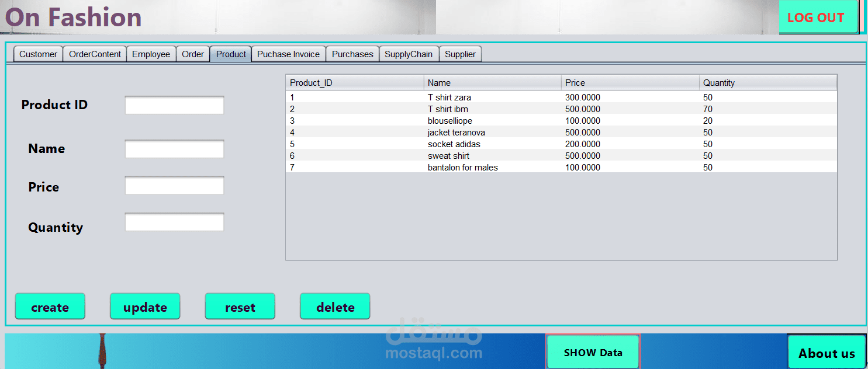Click the LOG OUT button
The height and width of the screenshot is (369, 868).
[x=818, y=17]
